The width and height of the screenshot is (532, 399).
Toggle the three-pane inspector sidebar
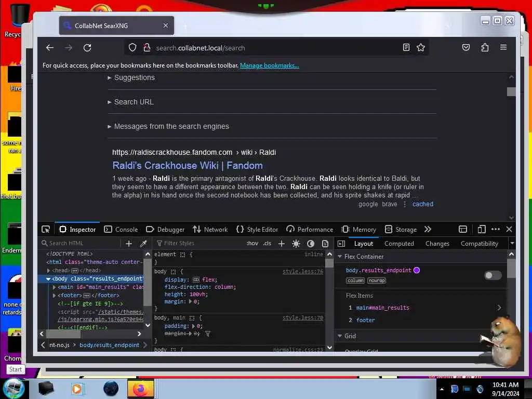point(341,244)
